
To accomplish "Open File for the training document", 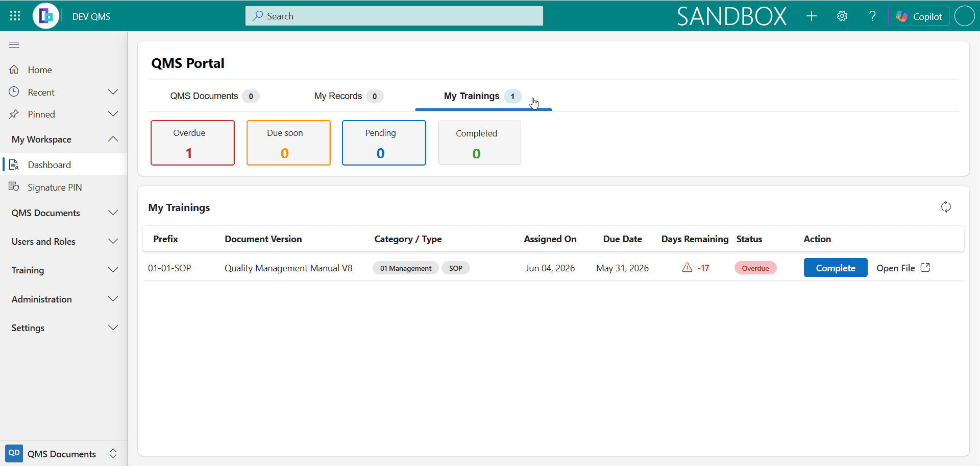I will [x=903, y=268].
